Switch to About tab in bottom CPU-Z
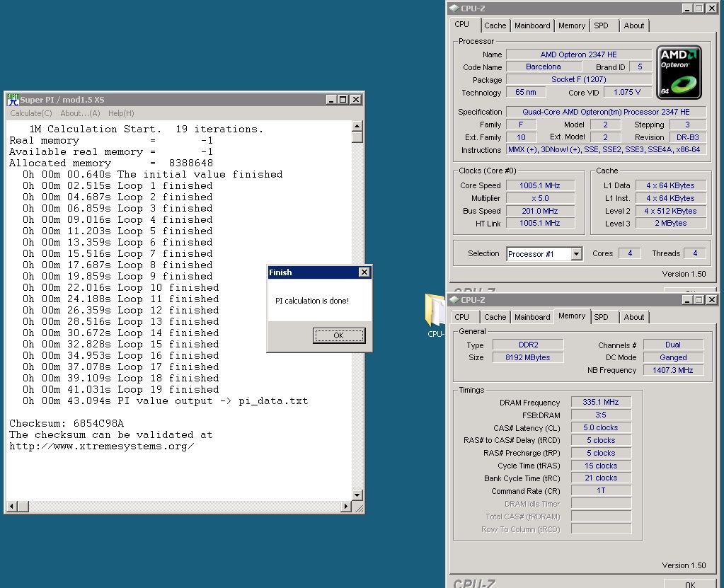The width and height of the screenshot is (724, 588). pyautogui.click(x=634, y=317)
